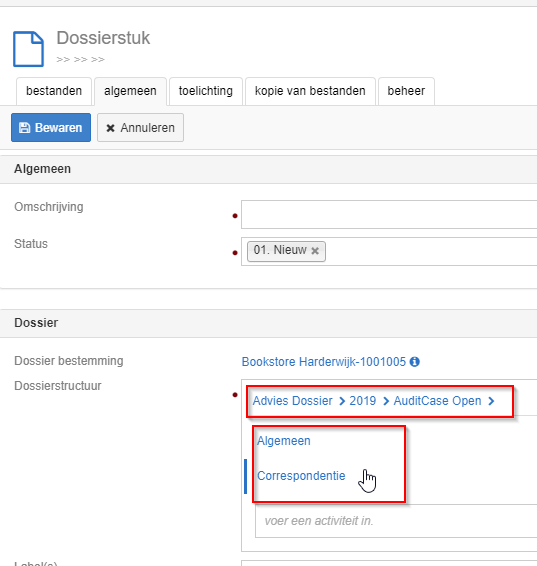537x566 pixels.
Task: Open the bestanden tab
Action: click(54, 91)
